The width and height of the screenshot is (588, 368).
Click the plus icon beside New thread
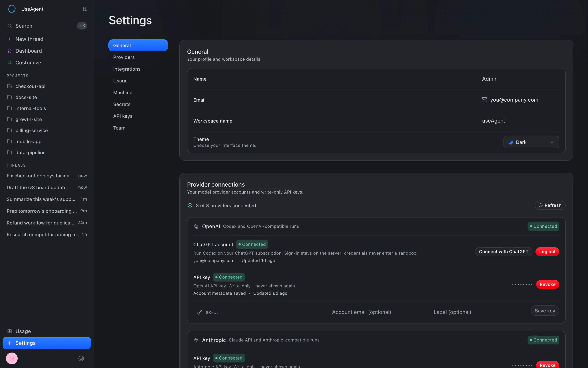point(10,39)
